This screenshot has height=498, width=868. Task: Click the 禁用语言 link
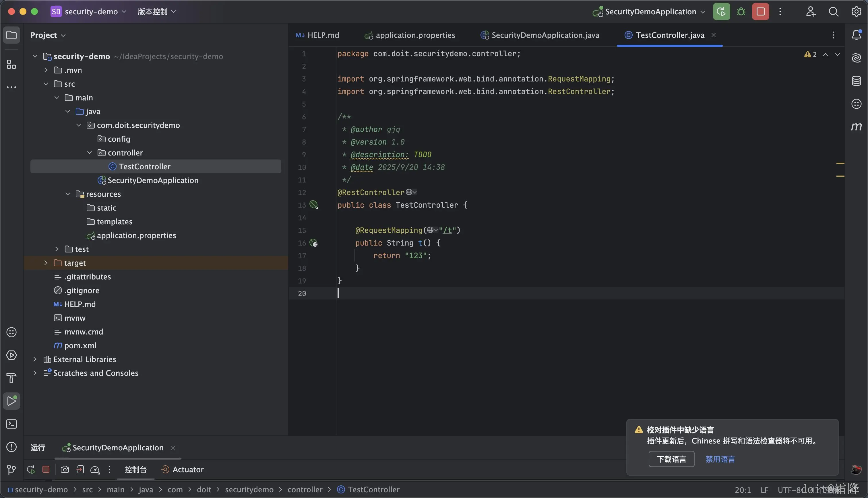coord(720,459)
